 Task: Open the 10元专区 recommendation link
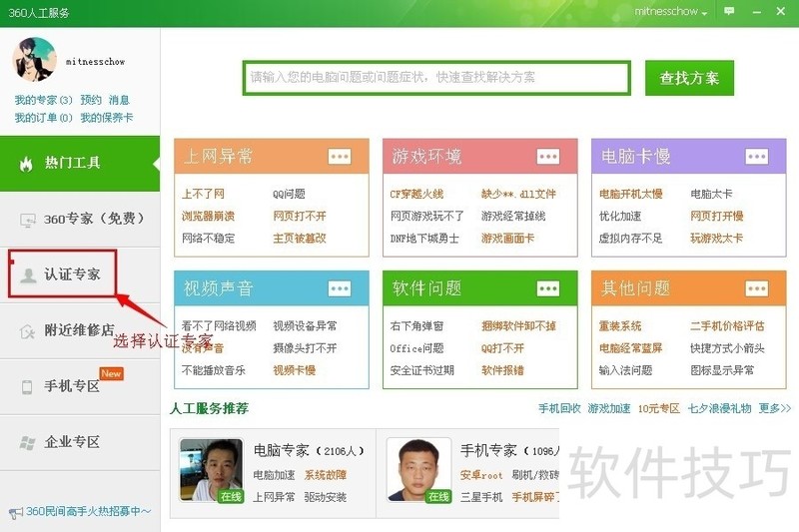click(x=659, y=408)
